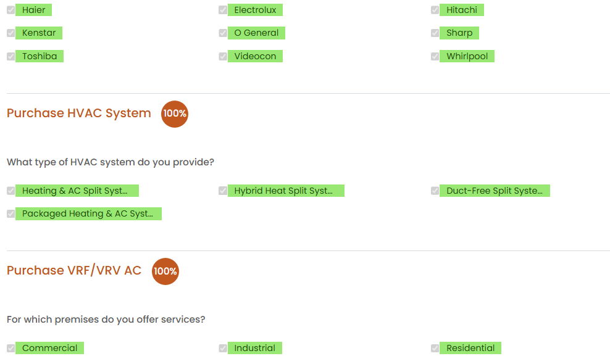Toggle Packaged Heating & AC System checkbox
610x364 pixels.
tap(10, 213)
